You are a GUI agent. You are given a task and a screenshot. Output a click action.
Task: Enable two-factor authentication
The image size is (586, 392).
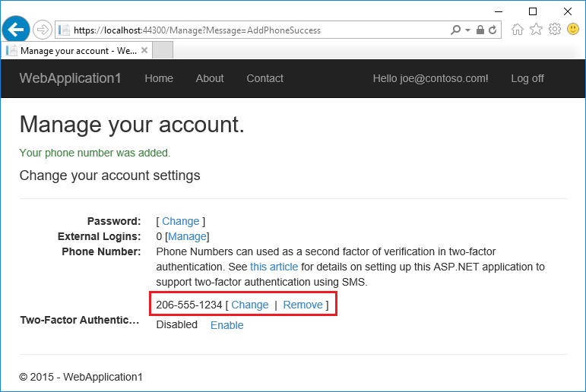point(226,325)
